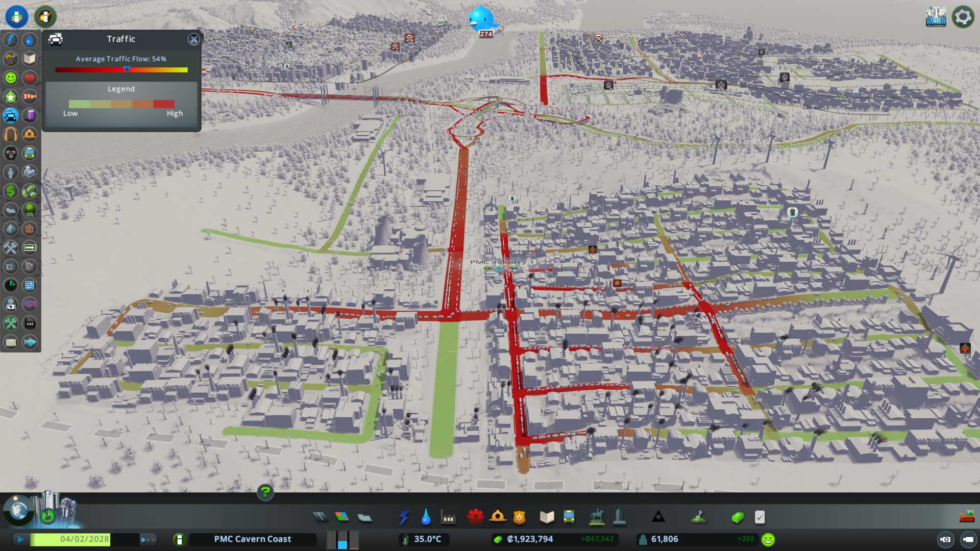The width and height of the screenshot is (980, 551).
Task: Open the options gear menu
Action: (963, 17)
